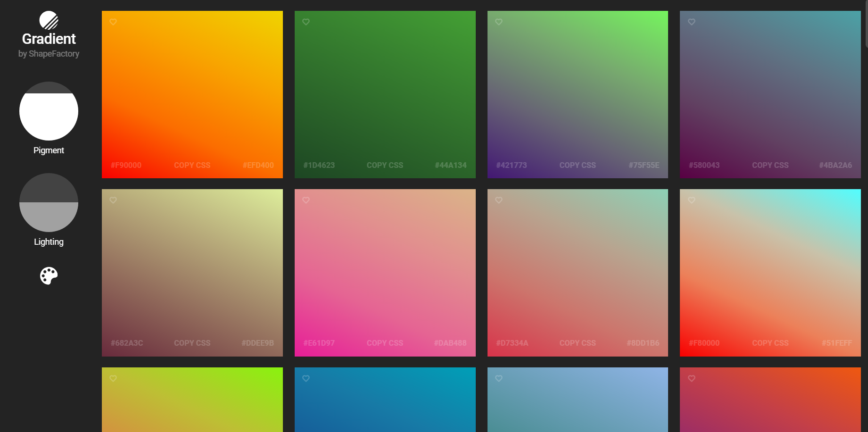Heart the yellow-lime gradient in bottom row
Viewport: 868px width, 432px height.
pos(113,378)
